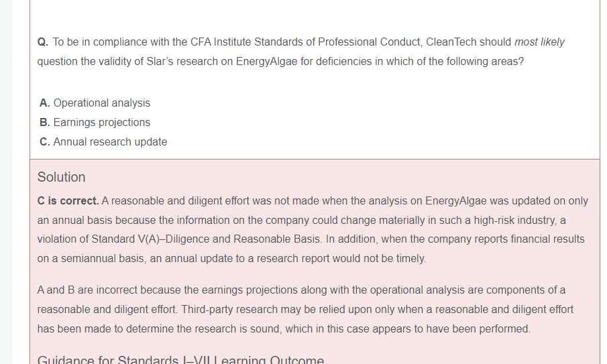Click paragraph starting "A and B are incorrect"
This screenshot has width=607, height=364.
[x=301, y=310]
